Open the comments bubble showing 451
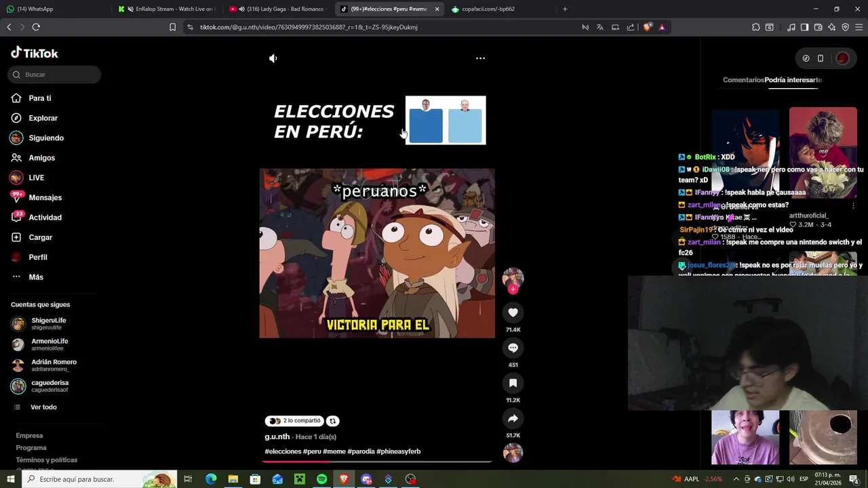The height and width of the screenshot is (488, 868). point(513,348)
